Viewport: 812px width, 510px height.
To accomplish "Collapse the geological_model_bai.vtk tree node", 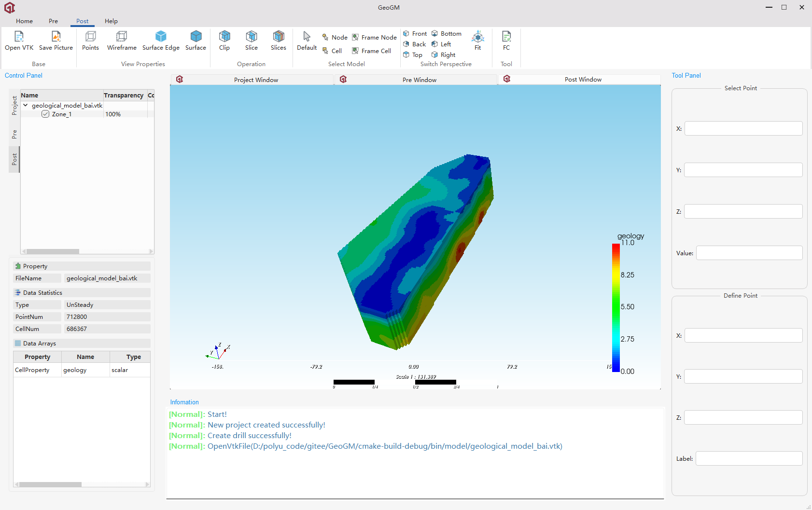I will click(x=26, y=105).
